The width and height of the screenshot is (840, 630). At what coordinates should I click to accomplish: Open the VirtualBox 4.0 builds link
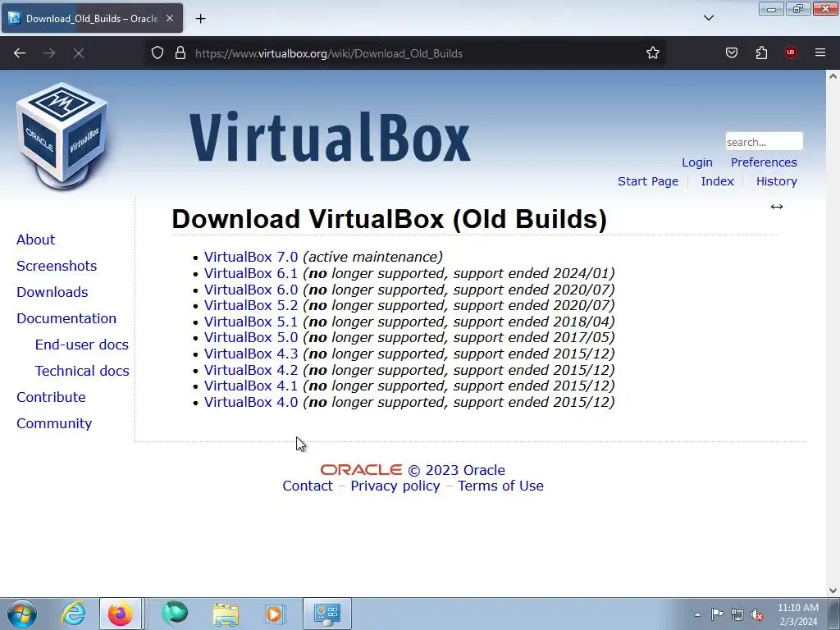251,402
